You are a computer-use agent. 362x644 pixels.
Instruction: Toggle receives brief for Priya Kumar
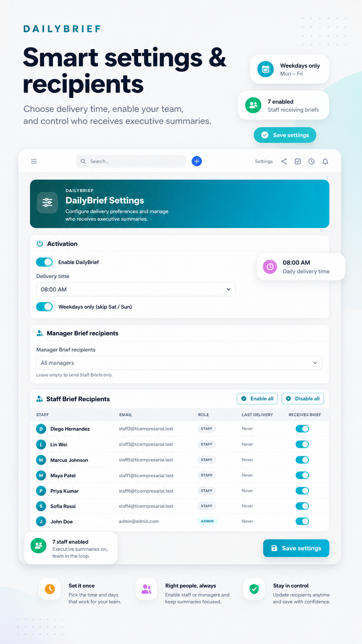tap(302, 490)
